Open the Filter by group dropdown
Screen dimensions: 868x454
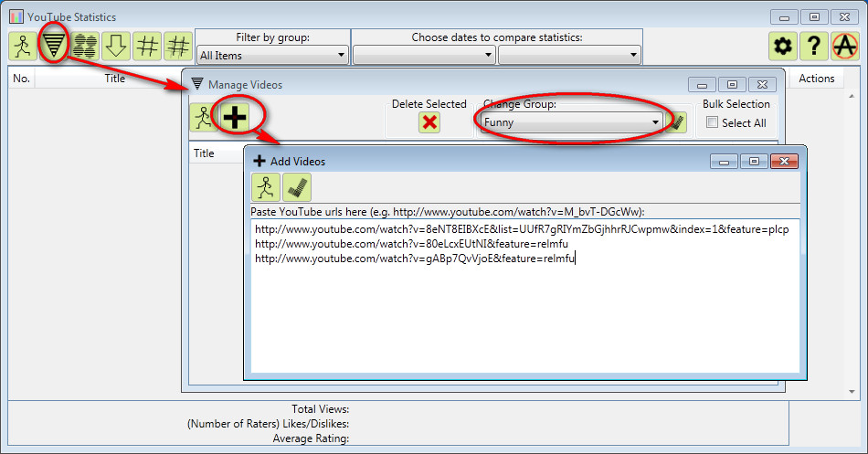tap(273, 55)
